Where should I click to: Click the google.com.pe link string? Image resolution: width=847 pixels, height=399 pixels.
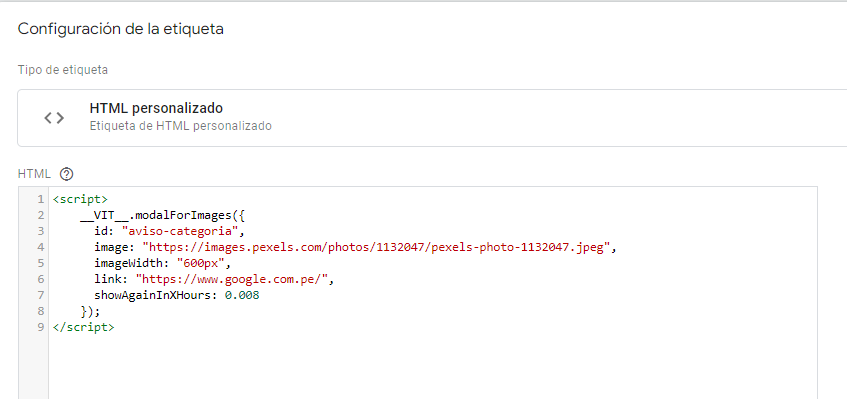(232, 280)
